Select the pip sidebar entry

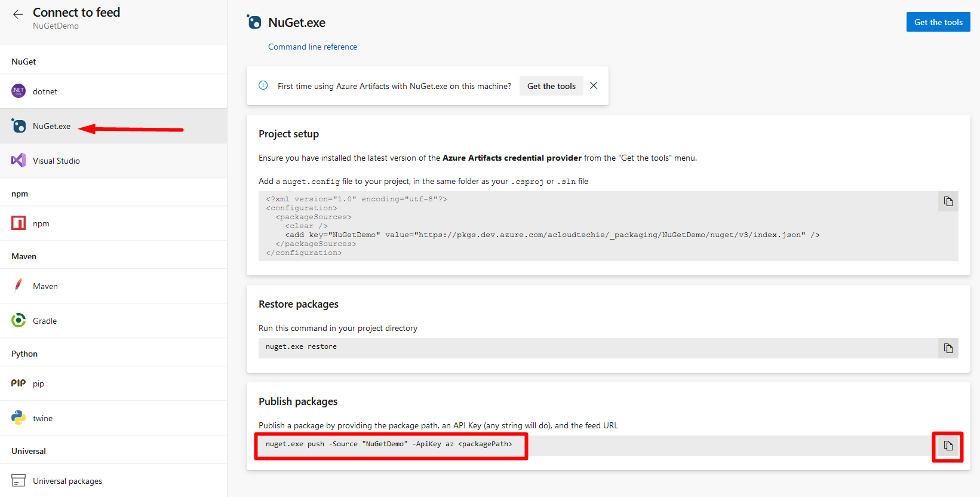[x=113, y=384]
